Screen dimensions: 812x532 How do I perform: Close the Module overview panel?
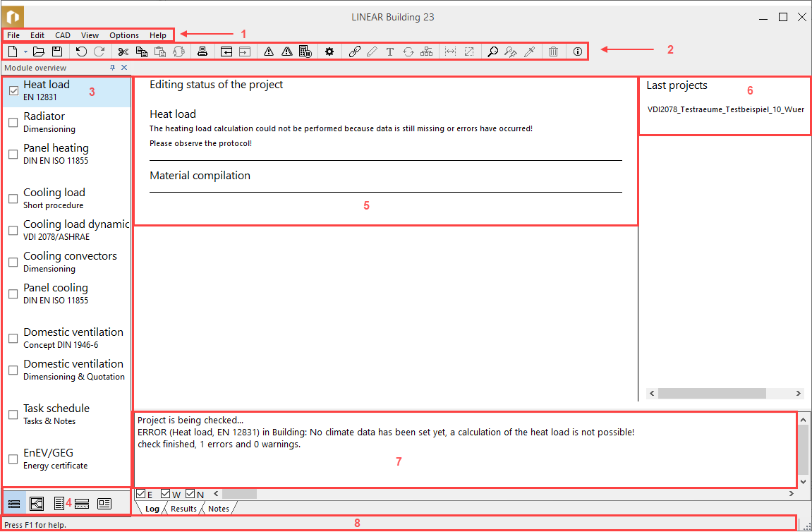pyautogui.click(x=124, y=67)
